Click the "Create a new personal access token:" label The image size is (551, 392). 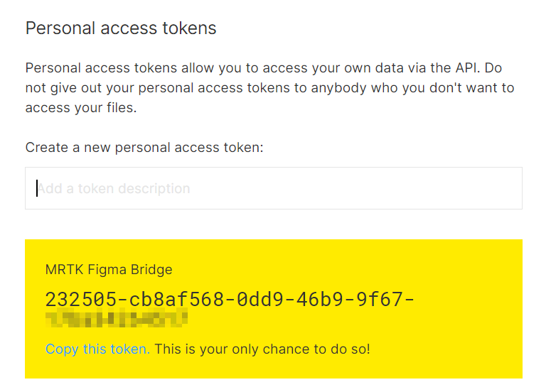144,148
